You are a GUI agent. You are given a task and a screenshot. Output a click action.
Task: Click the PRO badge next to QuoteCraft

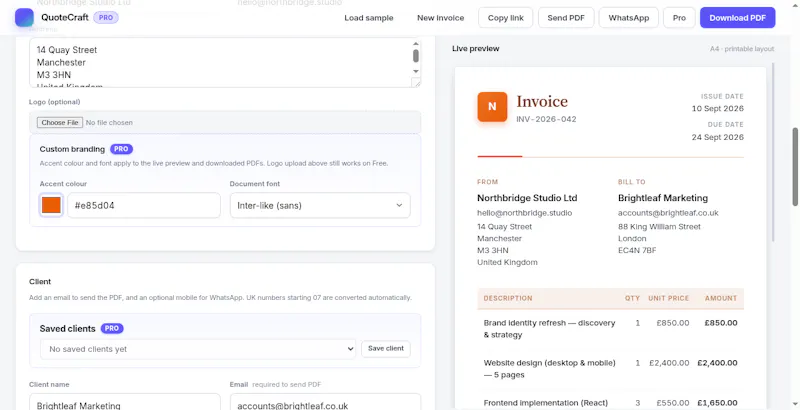pos(106,18)
